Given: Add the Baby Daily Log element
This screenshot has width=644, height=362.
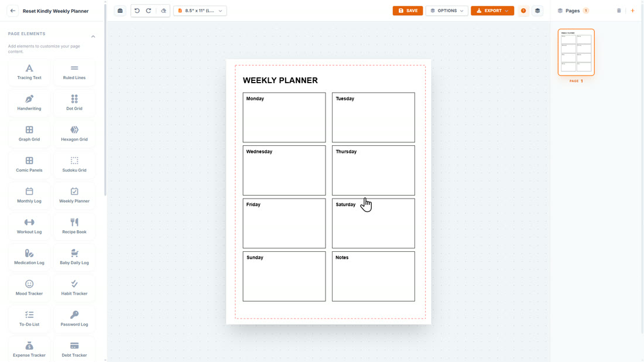Looking at the screenshot, I should (x=74, y=257).
